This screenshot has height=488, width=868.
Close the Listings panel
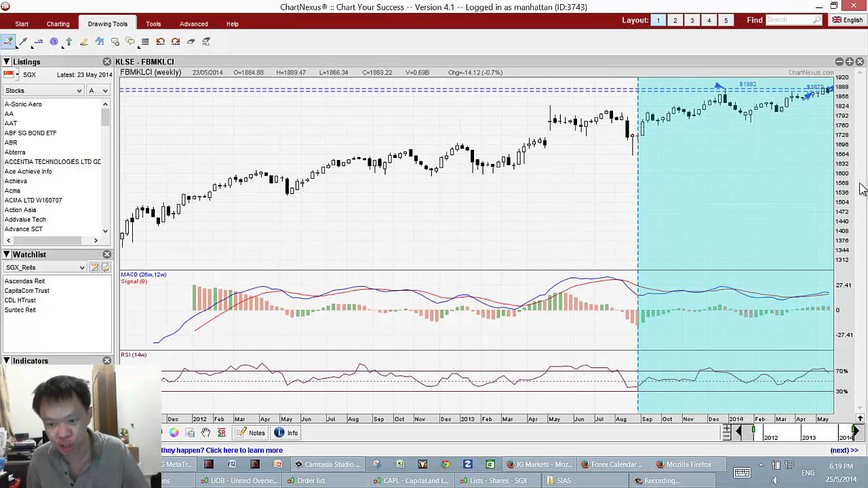[x=106, y=62]
